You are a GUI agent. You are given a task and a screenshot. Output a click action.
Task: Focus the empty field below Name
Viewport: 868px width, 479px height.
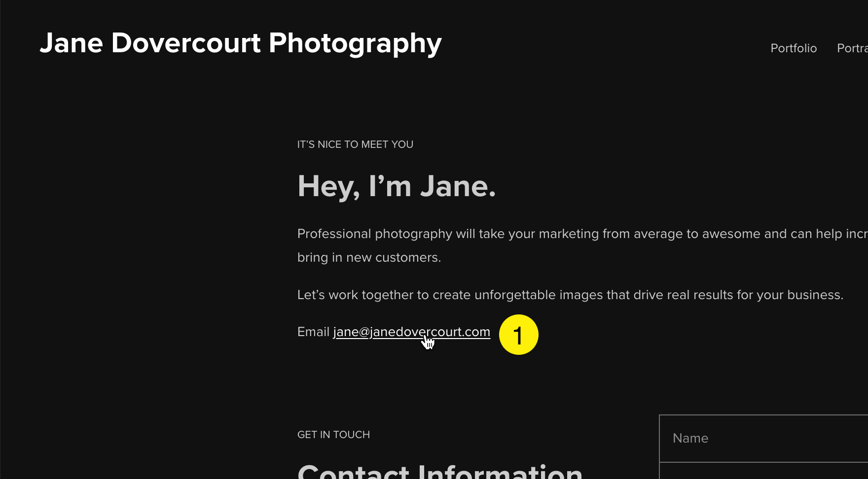click(x=763, y=471)
